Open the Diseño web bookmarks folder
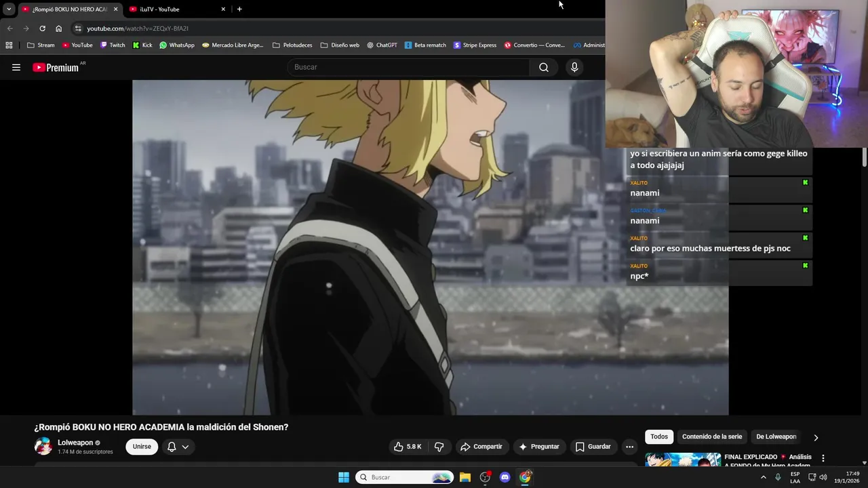868x488 pixels. point(340,45)
